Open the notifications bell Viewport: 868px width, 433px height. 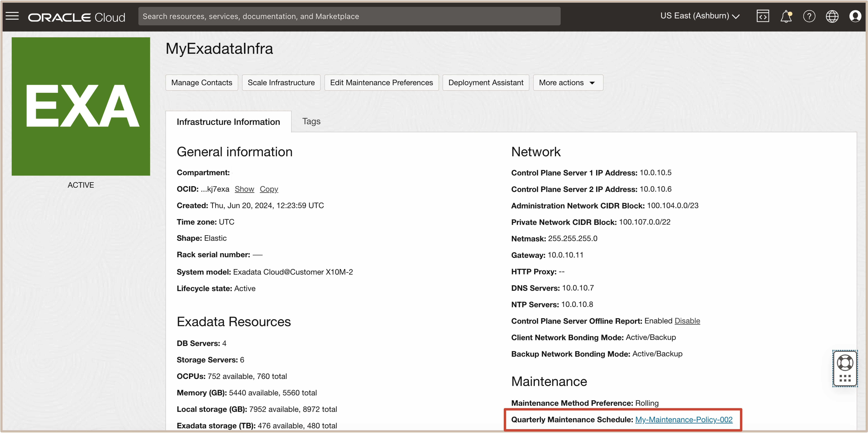click(x=786, y=16)
